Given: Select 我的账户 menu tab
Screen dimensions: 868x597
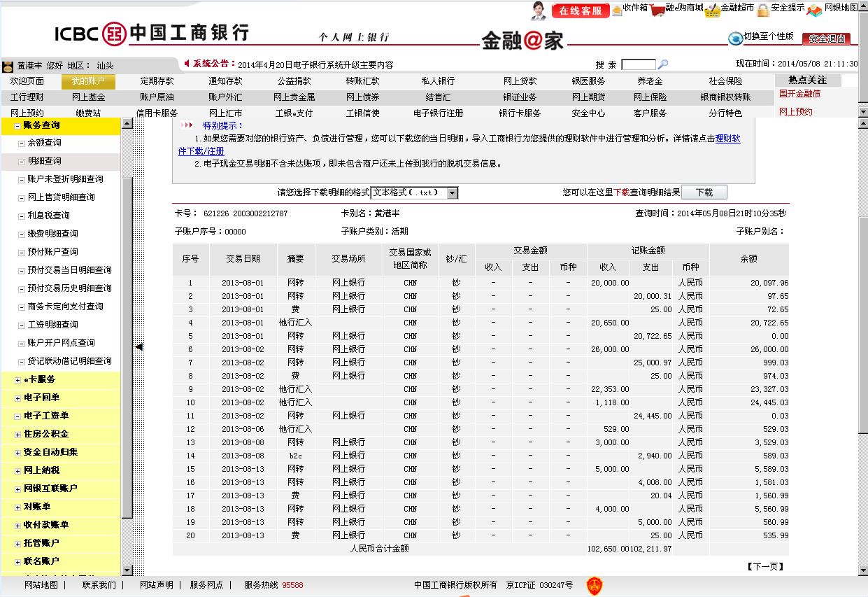Looking at the screenshot, I should click(x=88, y=81).
